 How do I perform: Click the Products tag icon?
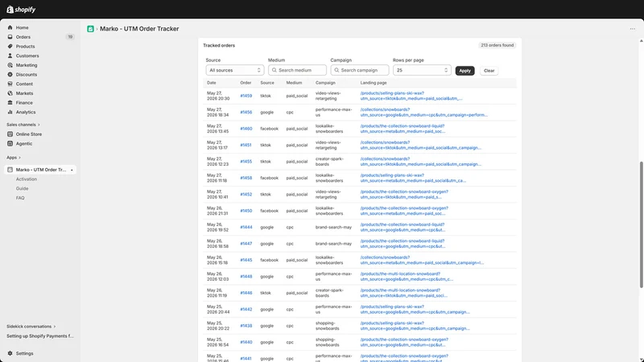click(10, 47)
